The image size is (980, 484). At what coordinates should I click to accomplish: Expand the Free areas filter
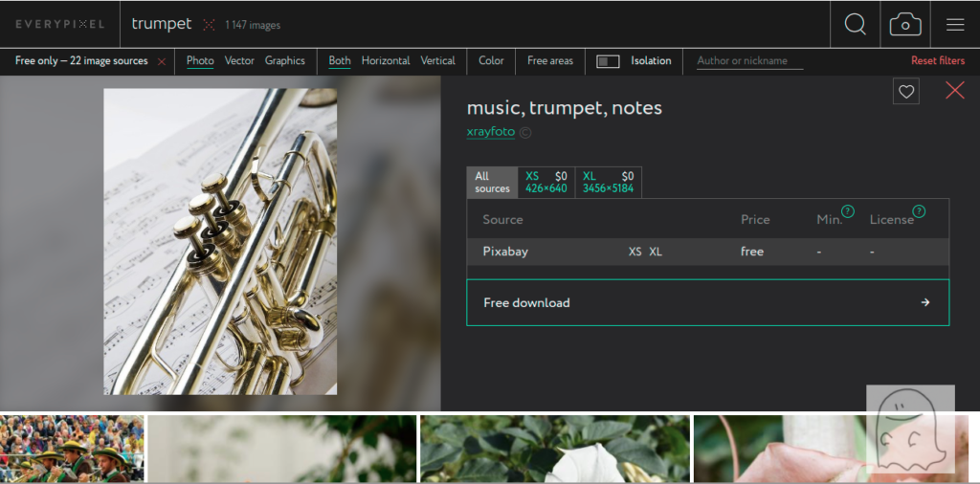(x=550, y=61)
